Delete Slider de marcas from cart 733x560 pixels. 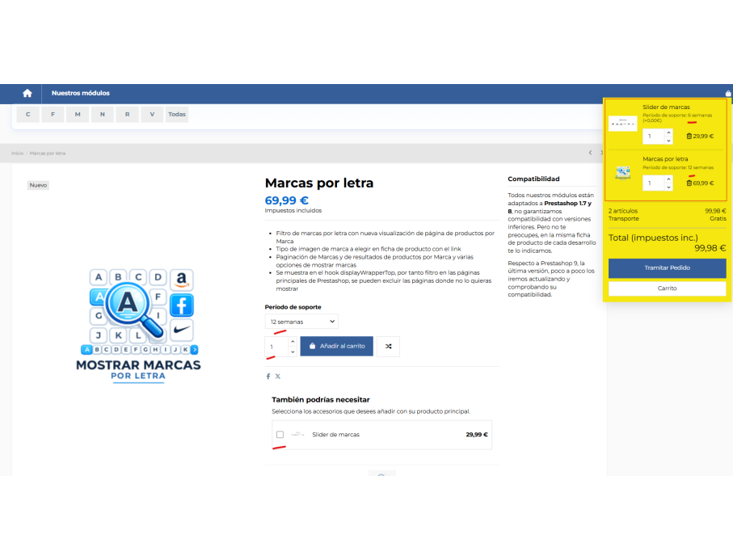click(x=689, y=137)
